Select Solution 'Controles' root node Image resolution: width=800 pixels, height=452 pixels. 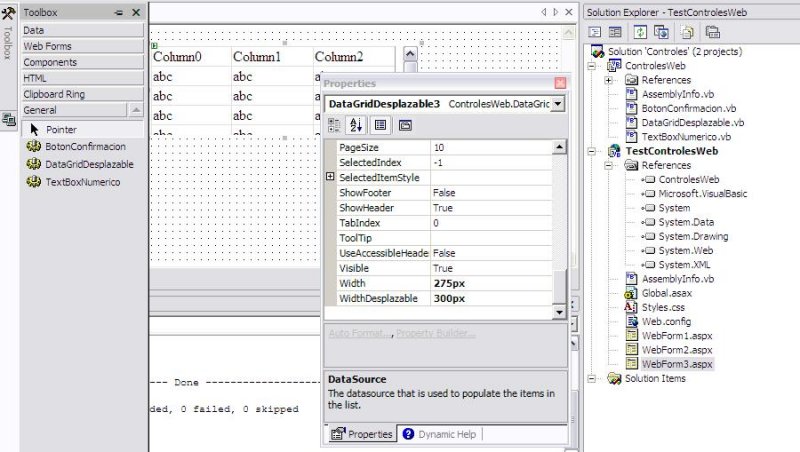(674, 52)
